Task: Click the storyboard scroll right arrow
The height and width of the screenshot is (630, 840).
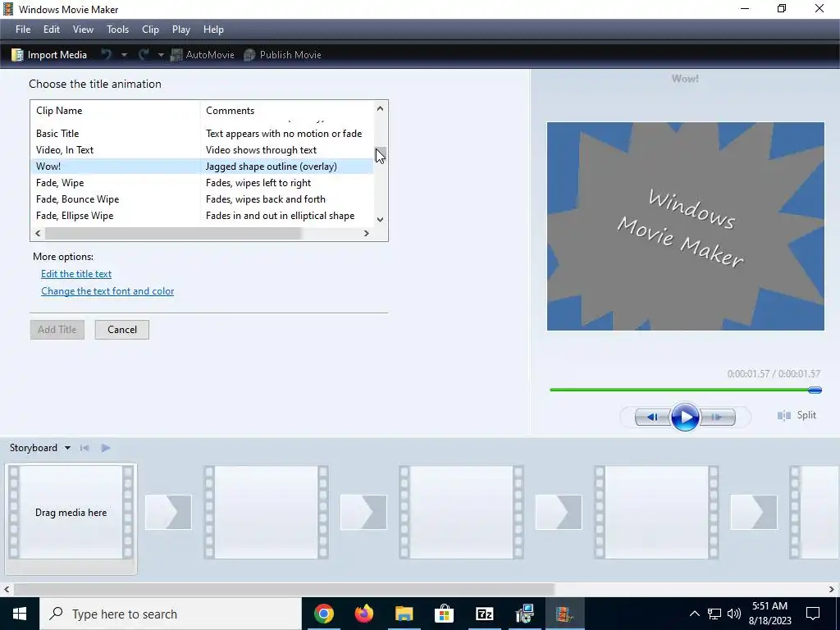Action: [x=832, y=589]
